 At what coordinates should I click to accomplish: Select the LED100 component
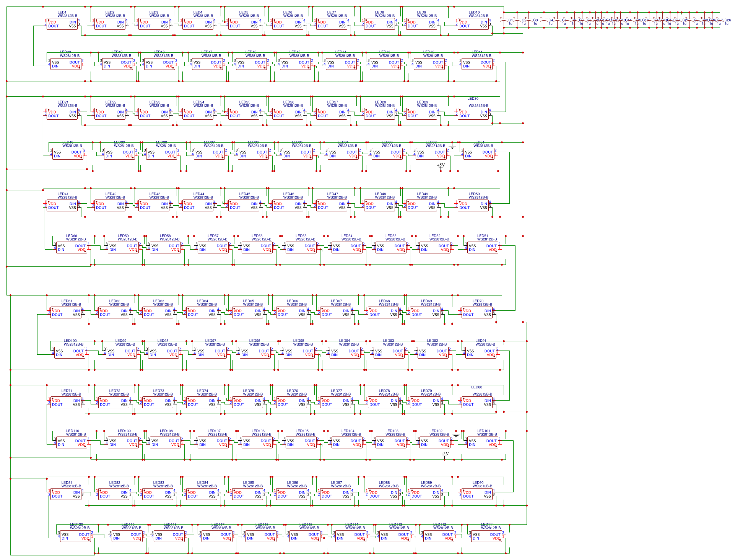coord(69,353)
